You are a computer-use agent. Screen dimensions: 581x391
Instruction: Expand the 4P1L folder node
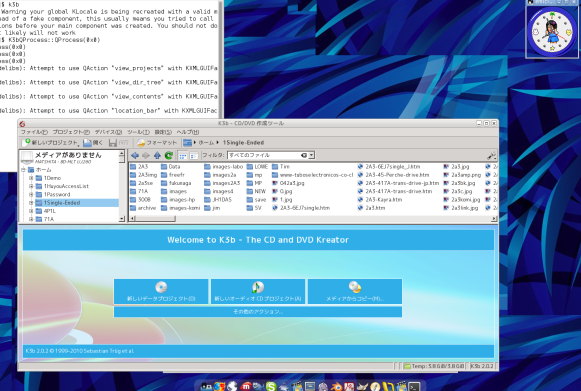coord(31,211)
